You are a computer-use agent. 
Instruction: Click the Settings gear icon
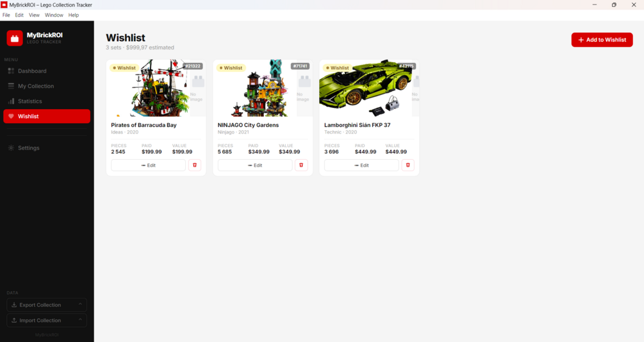pyautogui.click(x=11, y=148)
